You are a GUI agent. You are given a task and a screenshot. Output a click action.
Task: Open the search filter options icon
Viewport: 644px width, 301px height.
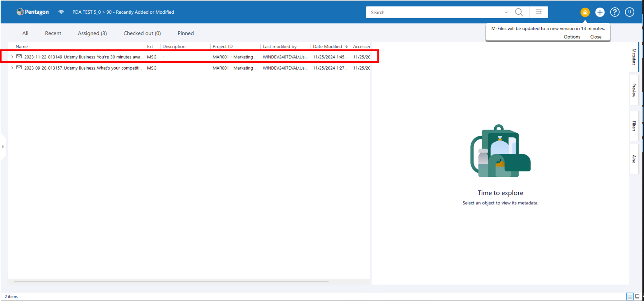[539, 12]
